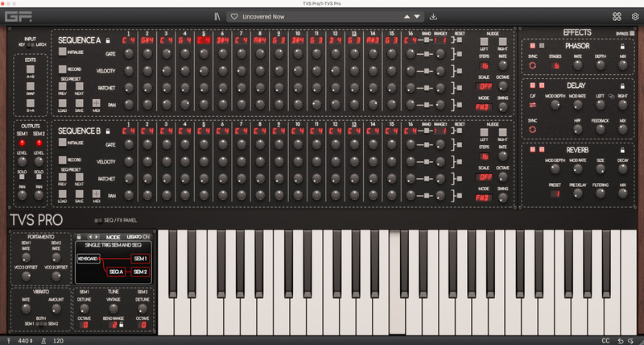This screenshot has width=644, height=345.
Task: Click Sequence B Save button
Action: point(79,193)
